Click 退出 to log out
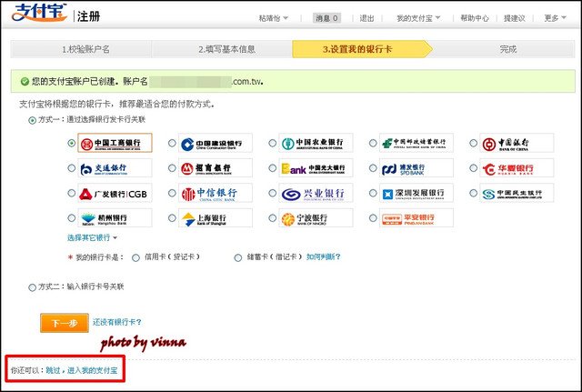582x392 pixels. coord(366,18)
